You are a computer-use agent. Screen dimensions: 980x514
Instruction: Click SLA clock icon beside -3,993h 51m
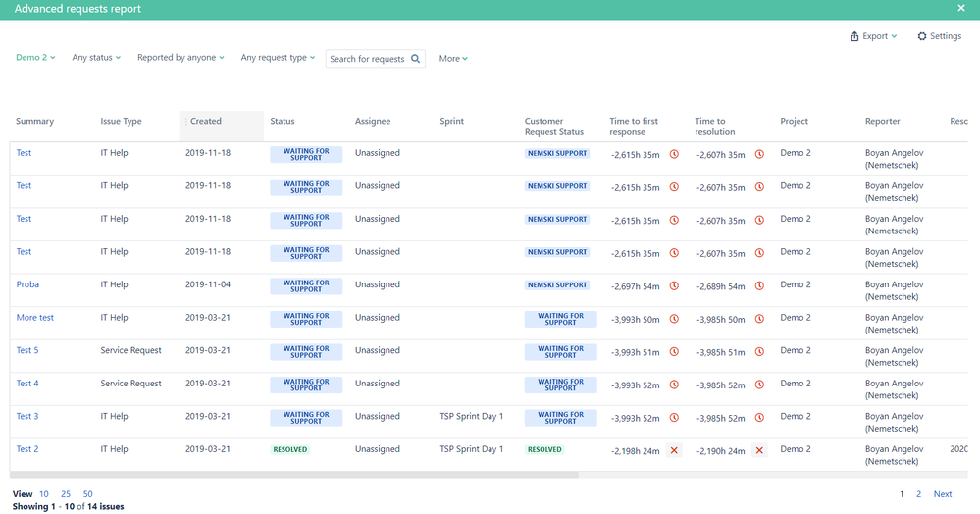coord(674,352)
